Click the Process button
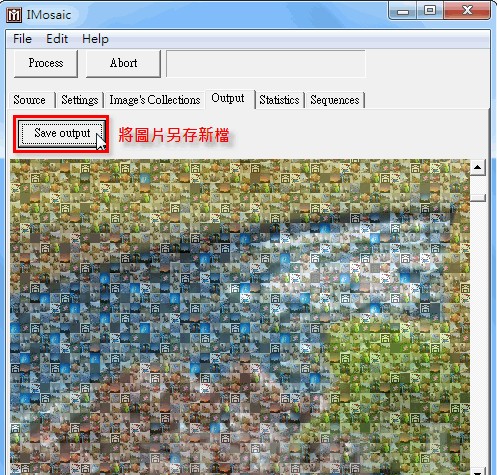Image resolution: width=497 pixels, height=475 pixels. point(46,63)
